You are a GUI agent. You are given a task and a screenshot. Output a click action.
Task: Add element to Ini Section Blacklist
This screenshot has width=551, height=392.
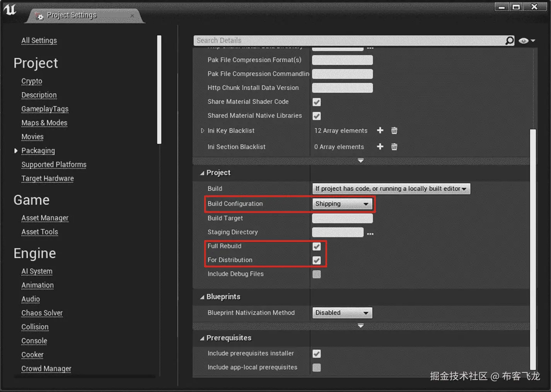(x=380, y=147)
